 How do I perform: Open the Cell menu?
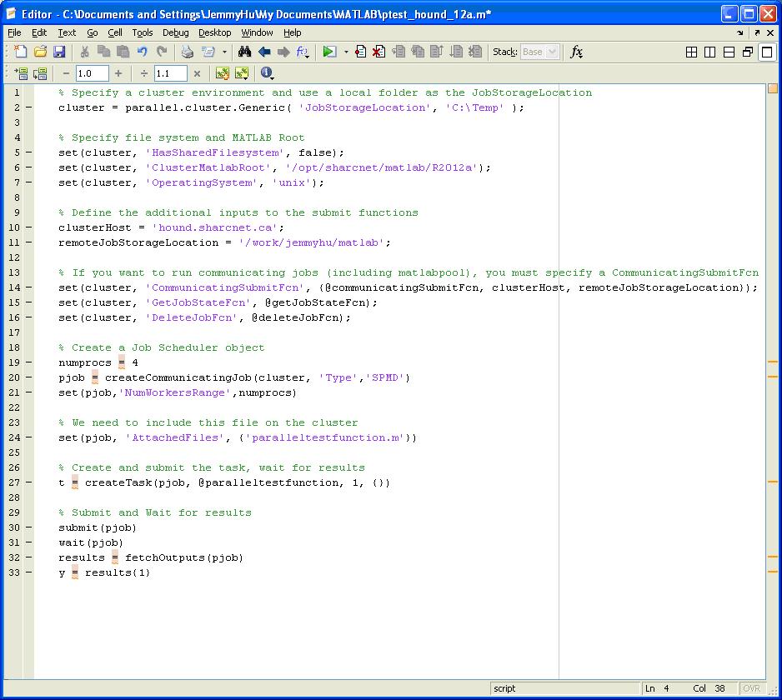(x=115, y=32)
